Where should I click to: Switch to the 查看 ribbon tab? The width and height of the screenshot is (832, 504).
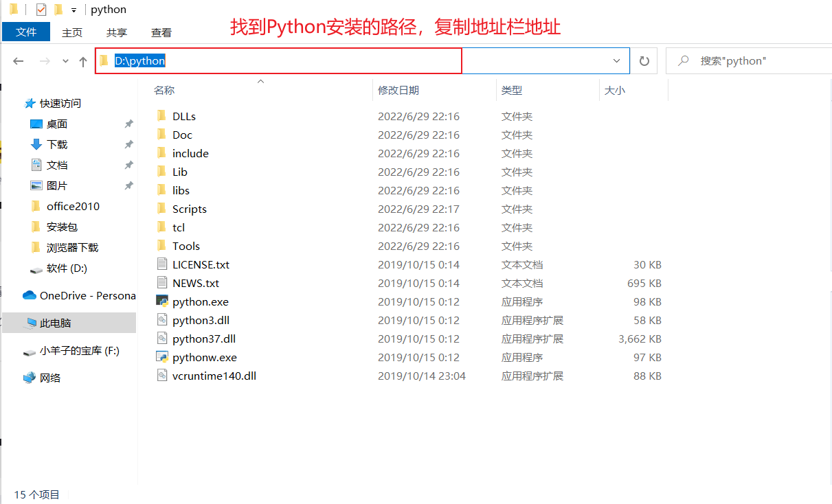pyautogui.click(x=161, y=32)
